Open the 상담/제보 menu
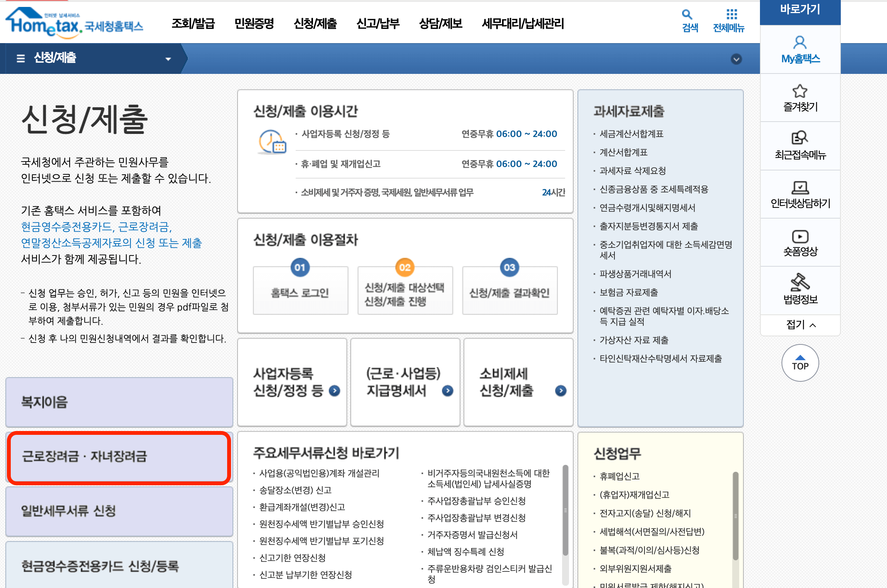The image size is (887, 588). (440, 24)
